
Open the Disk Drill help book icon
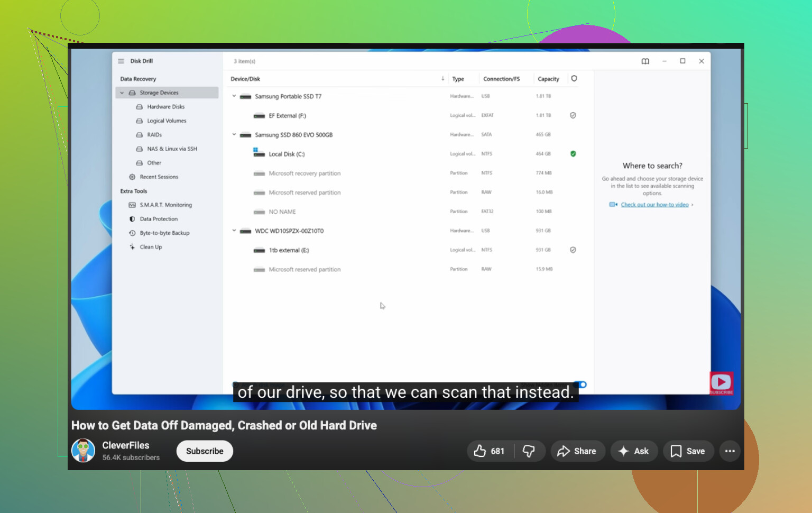(645, 61)
